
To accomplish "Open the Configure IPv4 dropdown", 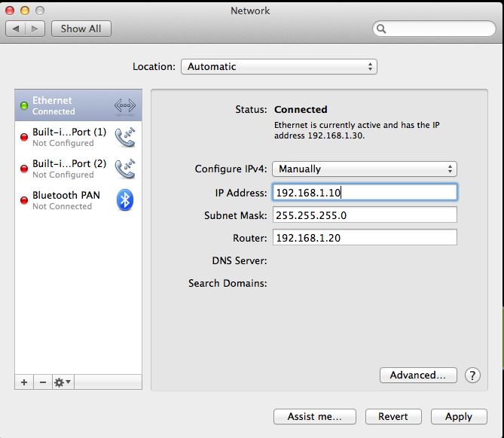I will 365,169.
